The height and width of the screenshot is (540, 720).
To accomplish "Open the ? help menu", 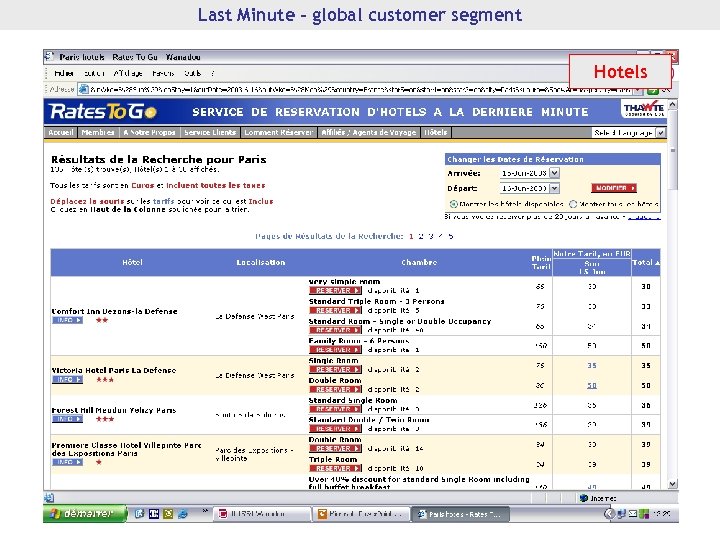I will (213, 73).
